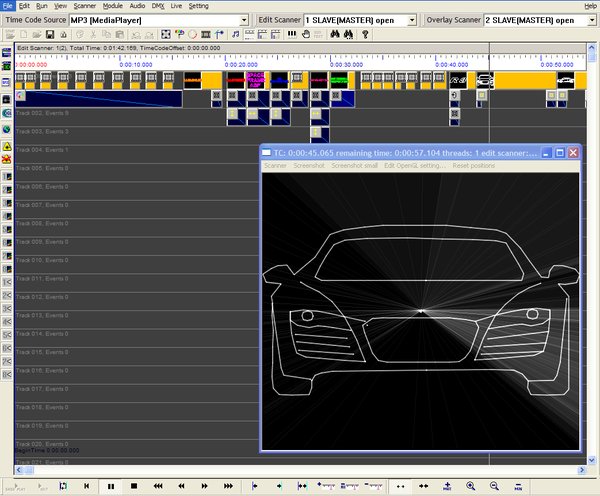This screenshot has width=600, height=496.
Task: Click the piano keys toolbar icon
Action: coord(292,34)
